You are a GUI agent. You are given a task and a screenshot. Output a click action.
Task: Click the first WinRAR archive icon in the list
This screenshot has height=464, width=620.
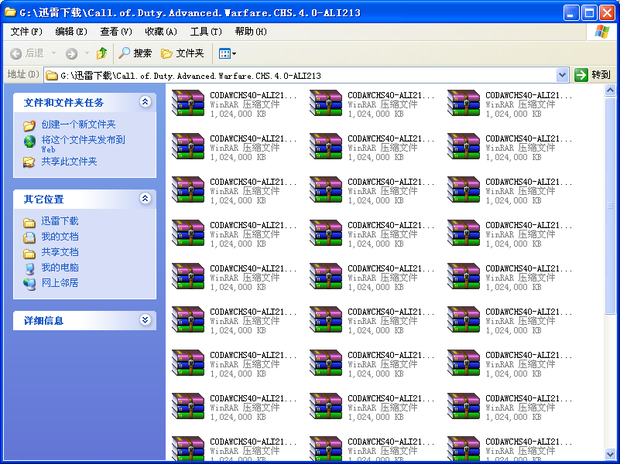187,105
